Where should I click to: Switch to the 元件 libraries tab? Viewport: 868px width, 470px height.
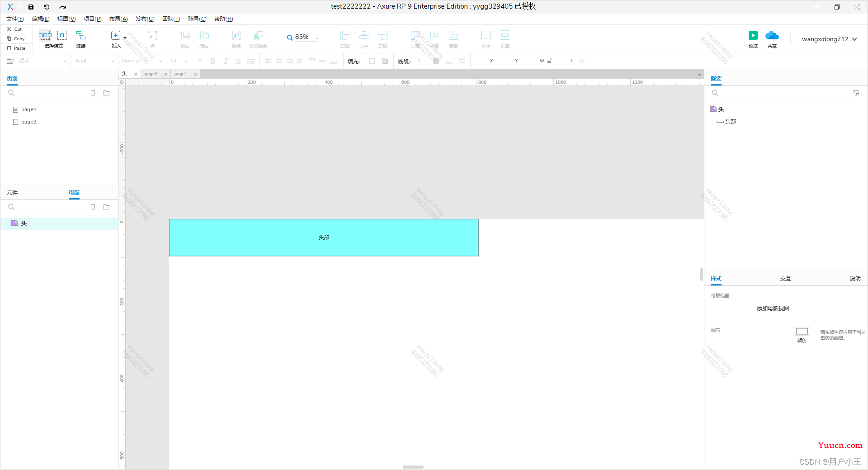coord(12,193)
